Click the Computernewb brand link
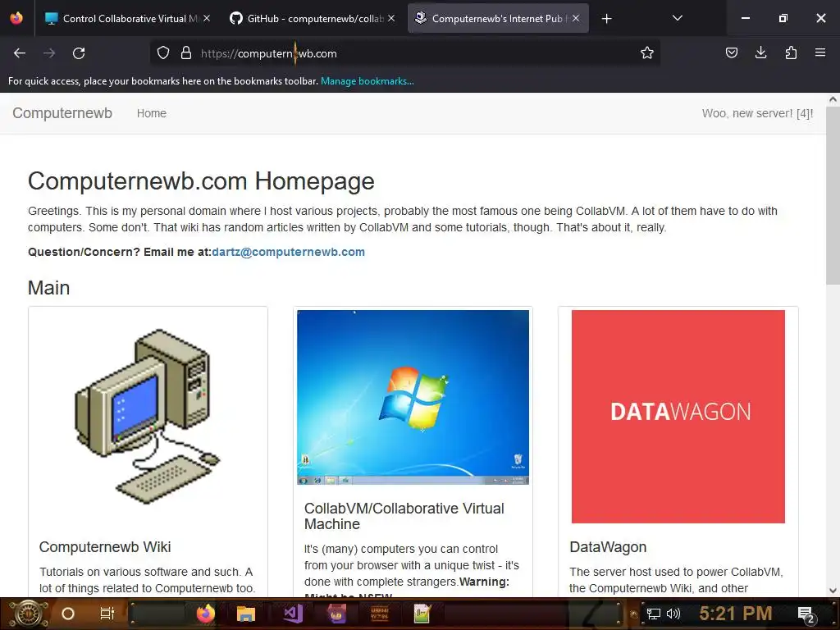840x630 pixels. 62,113
